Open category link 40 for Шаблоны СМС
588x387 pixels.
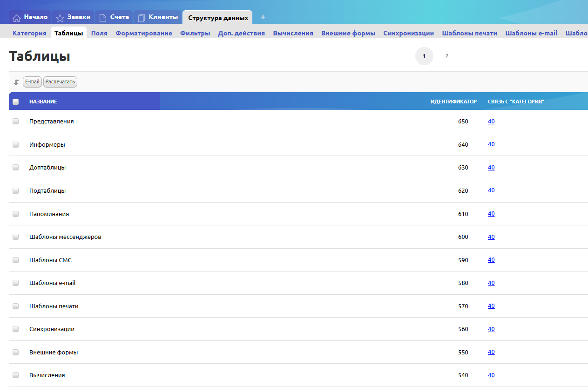pos(491,260)
